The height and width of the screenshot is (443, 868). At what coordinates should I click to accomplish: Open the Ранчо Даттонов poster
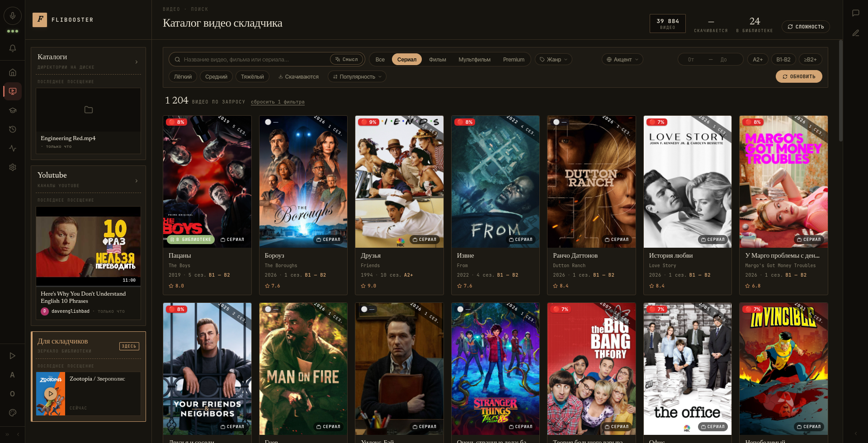[x=591, y=182]
